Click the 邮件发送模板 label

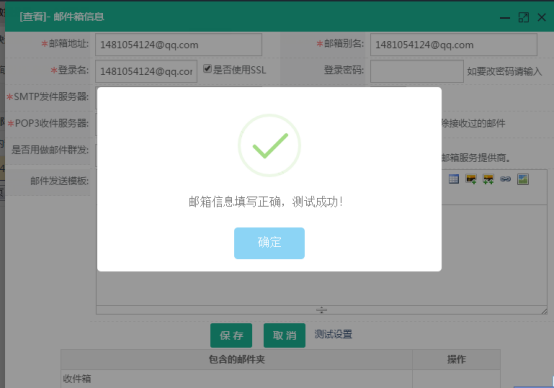59,181
